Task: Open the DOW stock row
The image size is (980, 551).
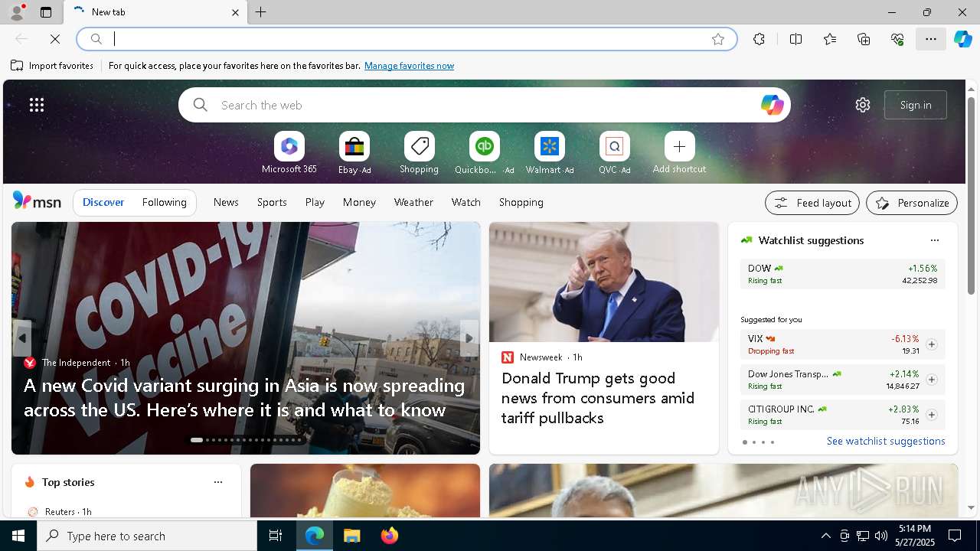Action: click(x=842, y=274)
